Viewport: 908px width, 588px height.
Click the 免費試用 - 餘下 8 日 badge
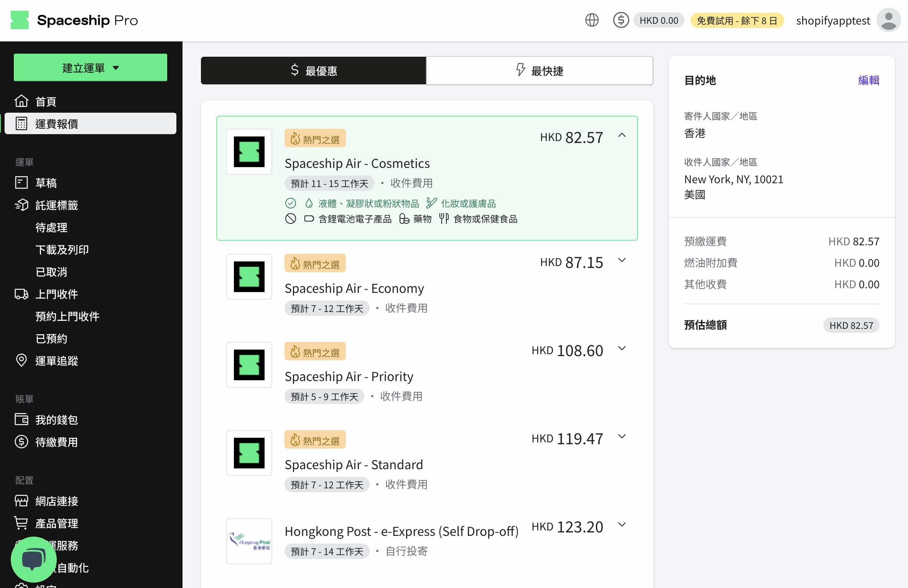click(x=737, y=20)
